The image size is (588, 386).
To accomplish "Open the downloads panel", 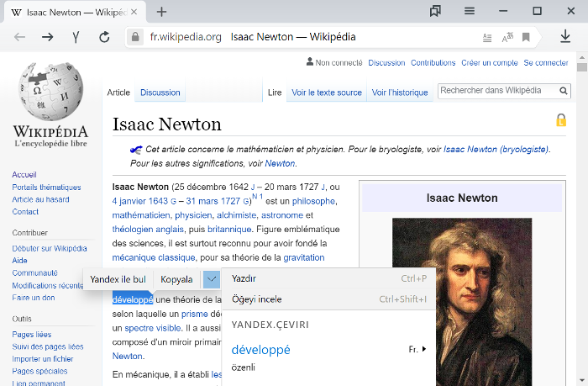I will 565,36.
